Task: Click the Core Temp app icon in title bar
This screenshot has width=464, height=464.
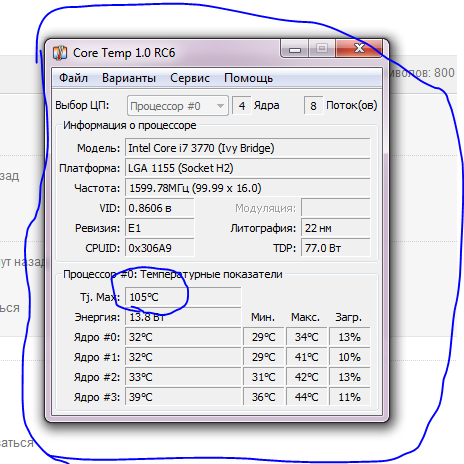Action: [x=60, y=53]
